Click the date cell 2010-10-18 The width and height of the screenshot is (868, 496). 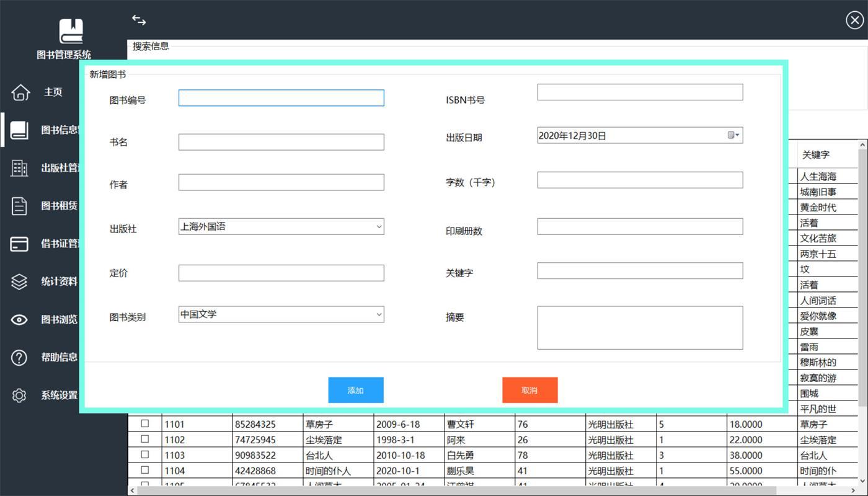click(x=409, y=456)
